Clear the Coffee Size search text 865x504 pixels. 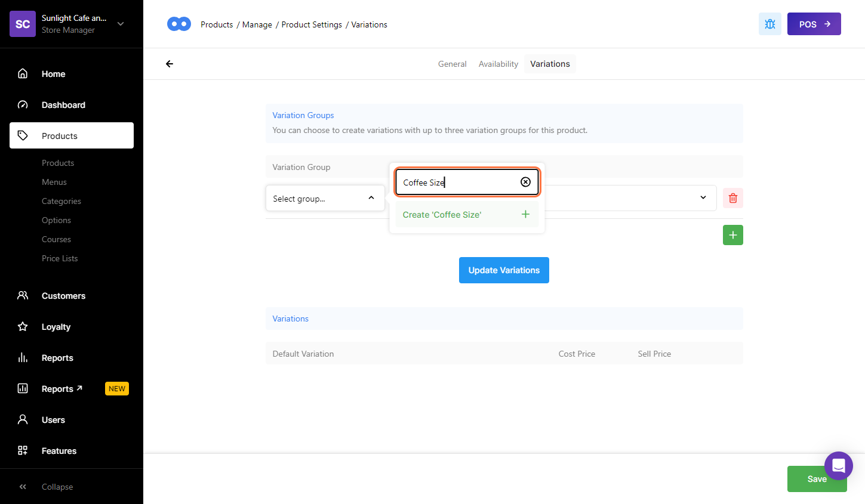pyautogui.click(x=525, y=182)
